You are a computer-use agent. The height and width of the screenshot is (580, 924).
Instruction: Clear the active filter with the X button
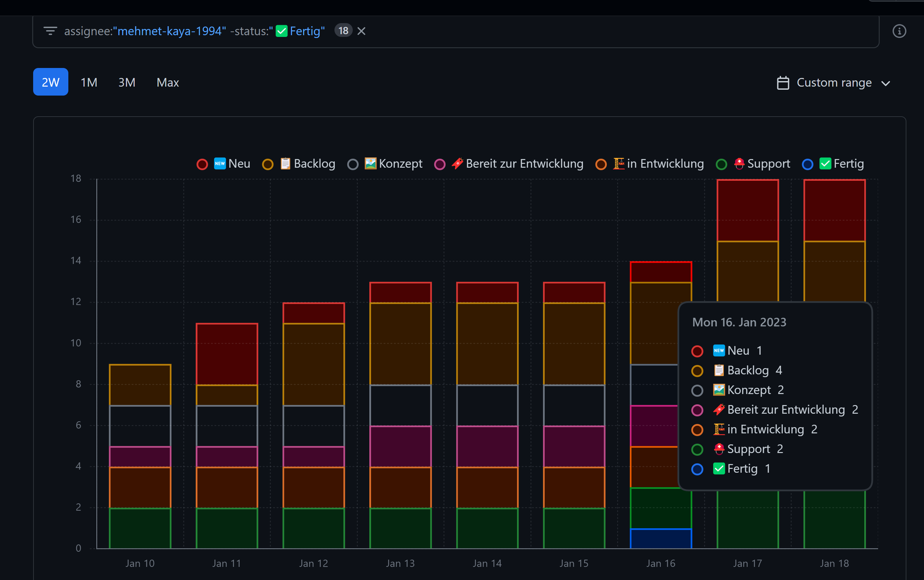coord(361,31)
